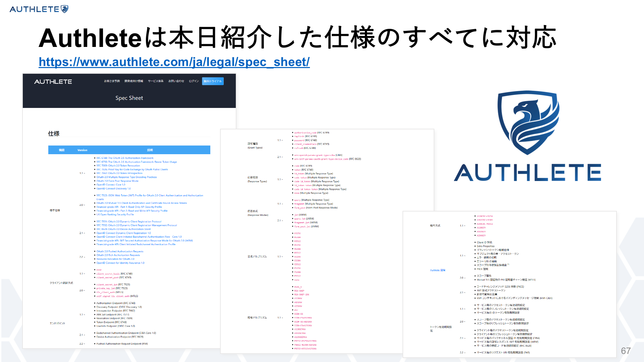Image resolution: width=644 pixels, height=362 pixels.
Task: Select the お問い合わせ nav item
Action: pos(176,81)
